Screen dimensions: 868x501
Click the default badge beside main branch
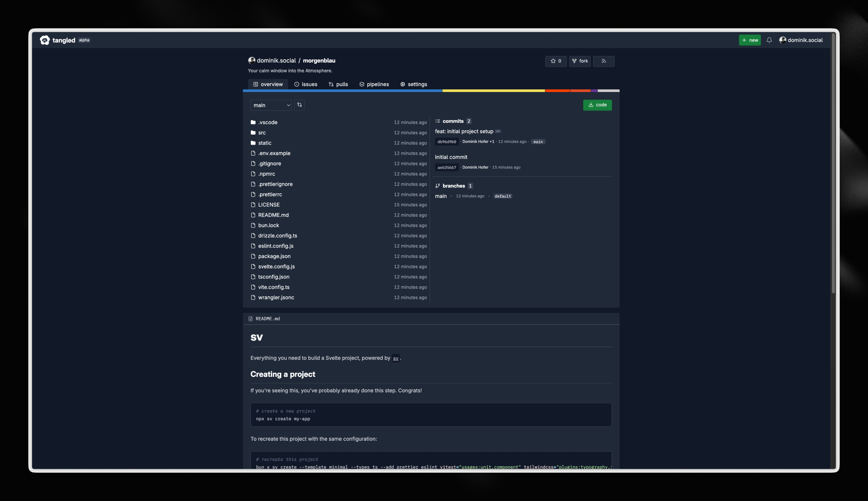pos(503,196)
